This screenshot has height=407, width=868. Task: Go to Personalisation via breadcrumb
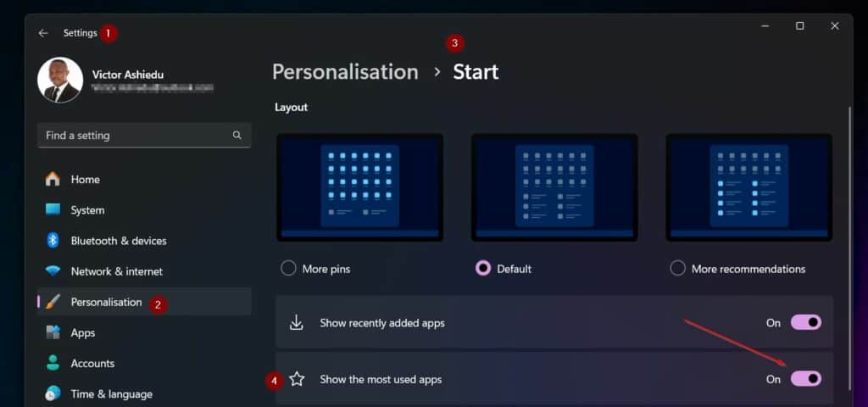[x=345, y=72]
